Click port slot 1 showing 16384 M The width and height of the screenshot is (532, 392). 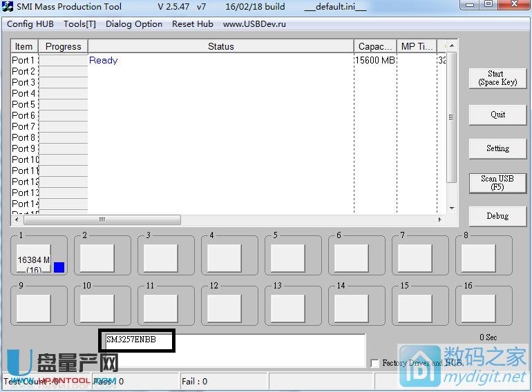tap(33, 259)
